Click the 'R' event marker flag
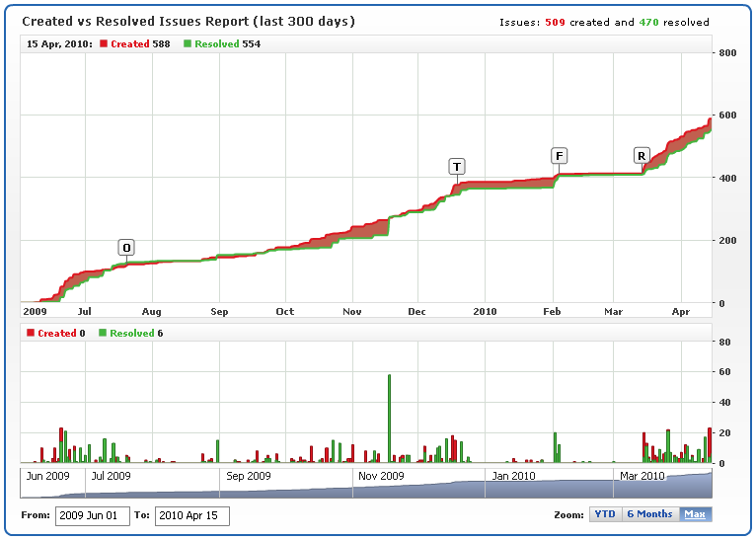The height and width of the screenshot is (540, 756). 642,156
